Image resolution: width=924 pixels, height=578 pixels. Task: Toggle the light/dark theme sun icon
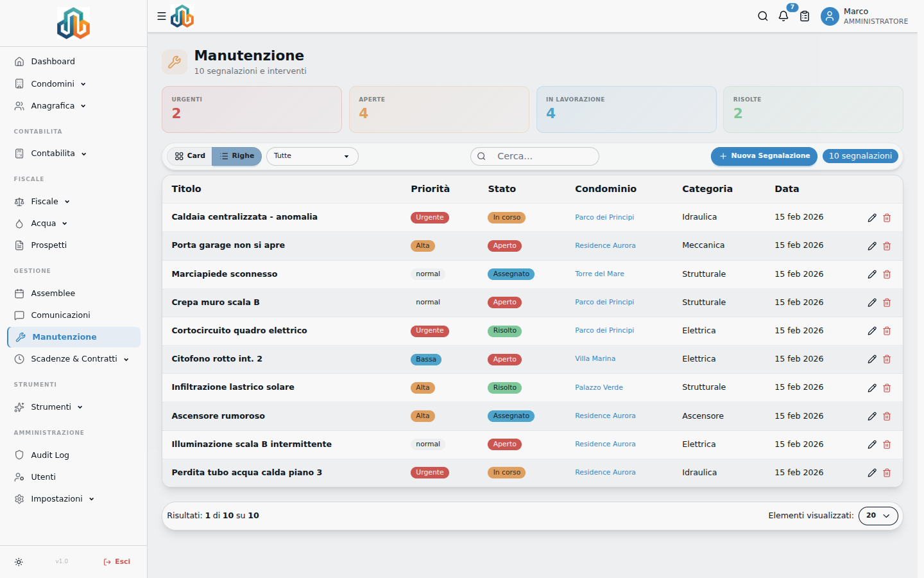click(x=19, y=562)
